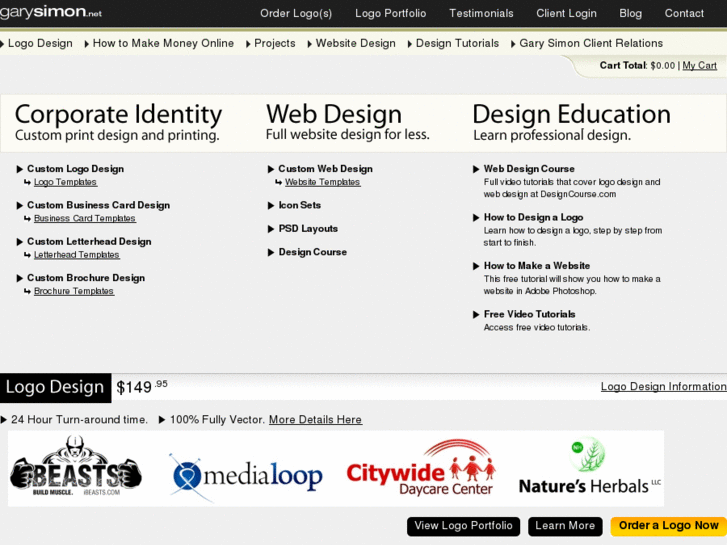Go to the Testimonials menu item
The width and height of the screenshot is (727, 545).
(481, 14)
